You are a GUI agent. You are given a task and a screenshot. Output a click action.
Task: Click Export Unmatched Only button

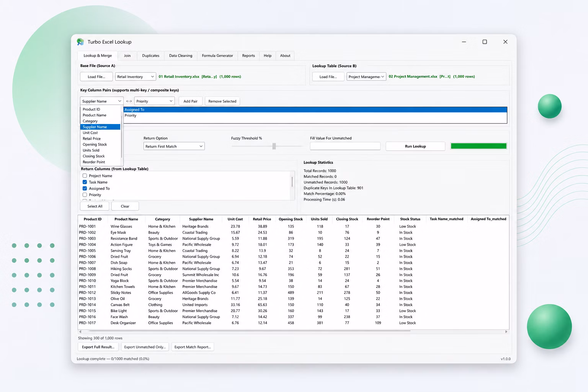point(145,347)
